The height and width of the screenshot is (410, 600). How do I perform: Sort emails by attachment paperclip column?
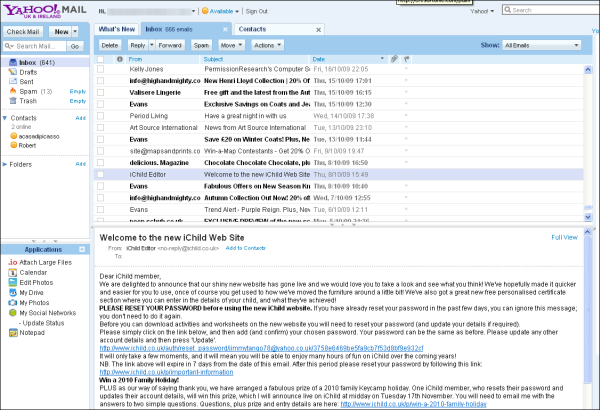tap(394, 60)
